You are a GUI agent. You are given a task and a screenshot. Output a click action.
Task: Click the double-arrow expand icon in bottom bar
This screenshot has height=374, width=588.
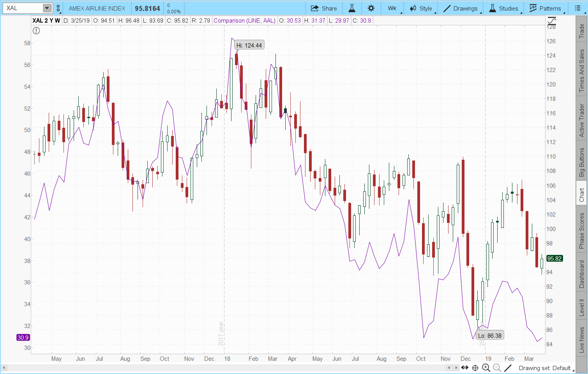465,368
